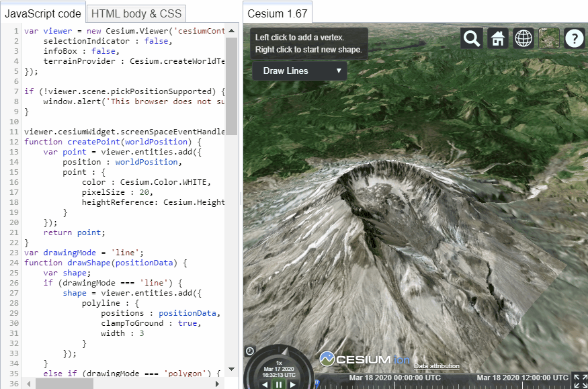Click the timeline at Mar 18 2020 00:00:00 UTC

(394, 378)
